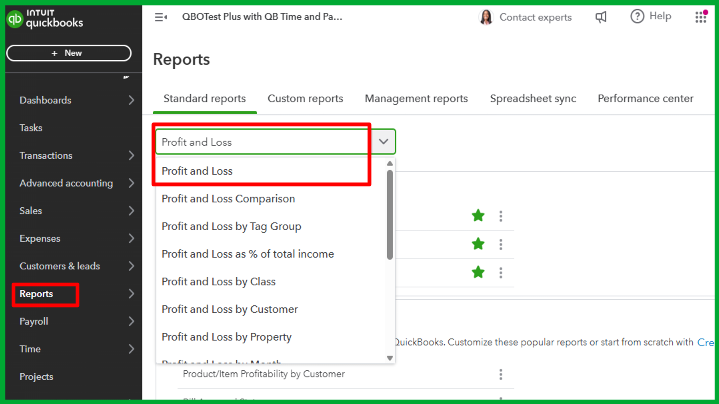Click dropdown scrollbar up arrow
Viewport: 719px width, 404px height.
[x=390, y=164]
